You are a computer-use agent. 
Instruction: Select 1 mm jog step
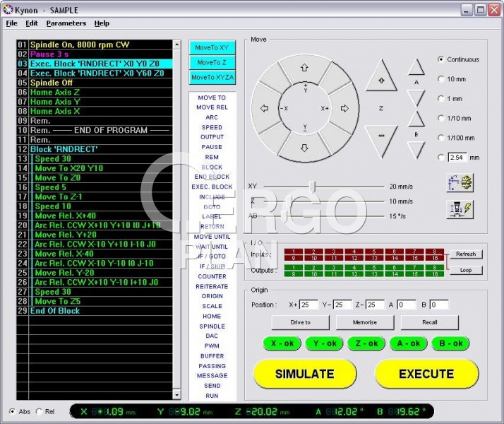click(441, 98)
